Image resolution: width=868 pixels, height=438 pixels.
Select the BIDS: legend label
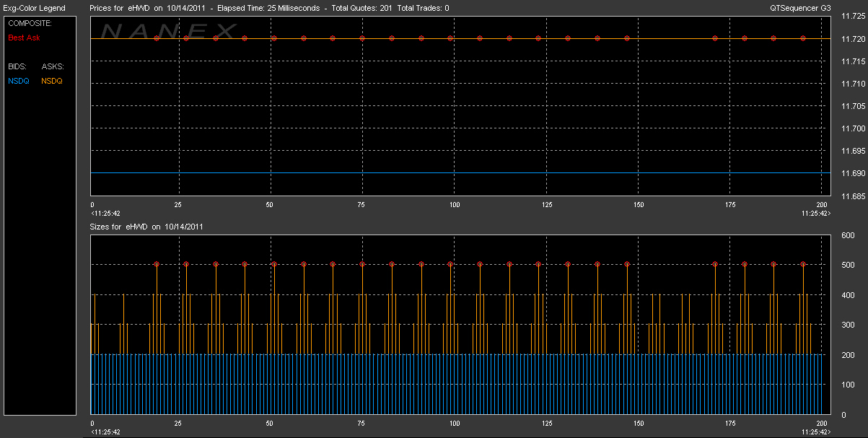(x=17, y=66)
